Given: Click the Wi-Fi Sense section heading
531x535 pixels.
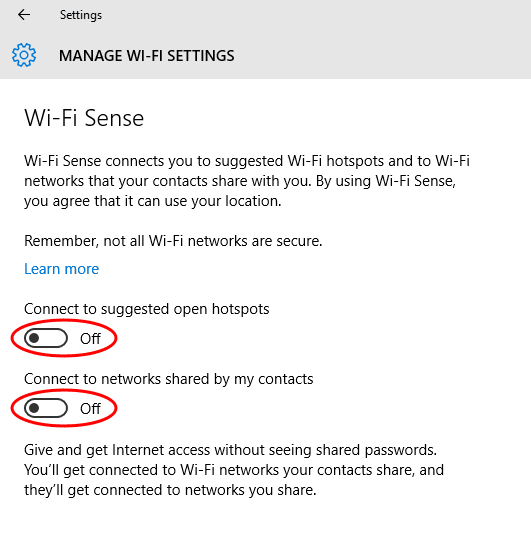Looking at the screenshot, I should tap(84, 118).
